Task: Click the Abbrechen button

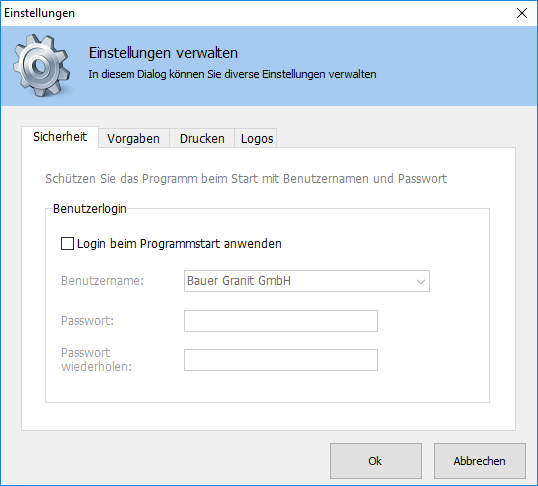Action: tap(480, 461)
